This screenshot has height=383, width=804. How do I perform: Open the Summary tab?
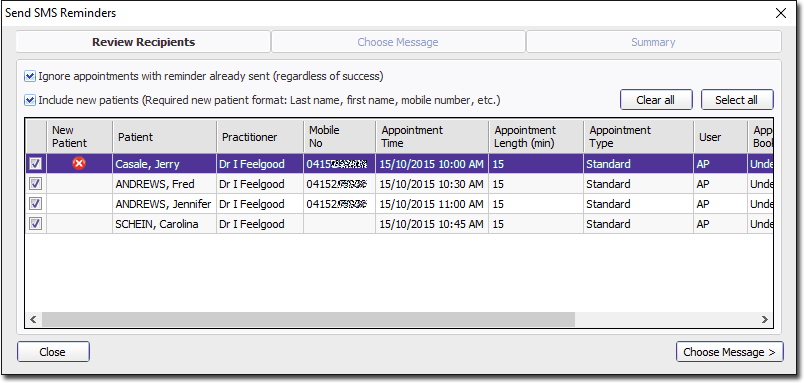[x=653, y=42]
